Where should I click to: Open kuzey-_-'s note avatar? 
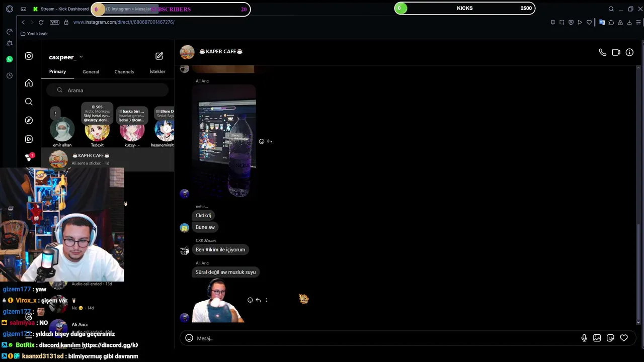(132, 131)
